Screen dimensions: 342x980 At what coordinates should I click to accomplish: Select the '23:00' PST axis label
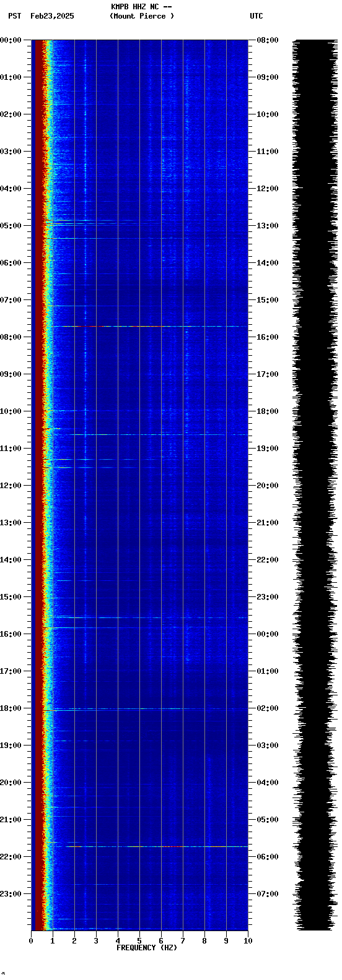[11, 894]
